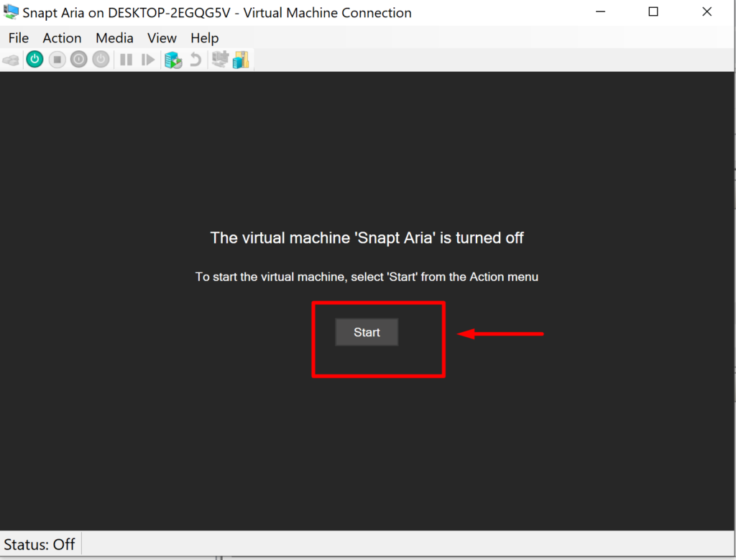
Task: Click the Pause toolbar icon
Action: (x=126, y=60)
